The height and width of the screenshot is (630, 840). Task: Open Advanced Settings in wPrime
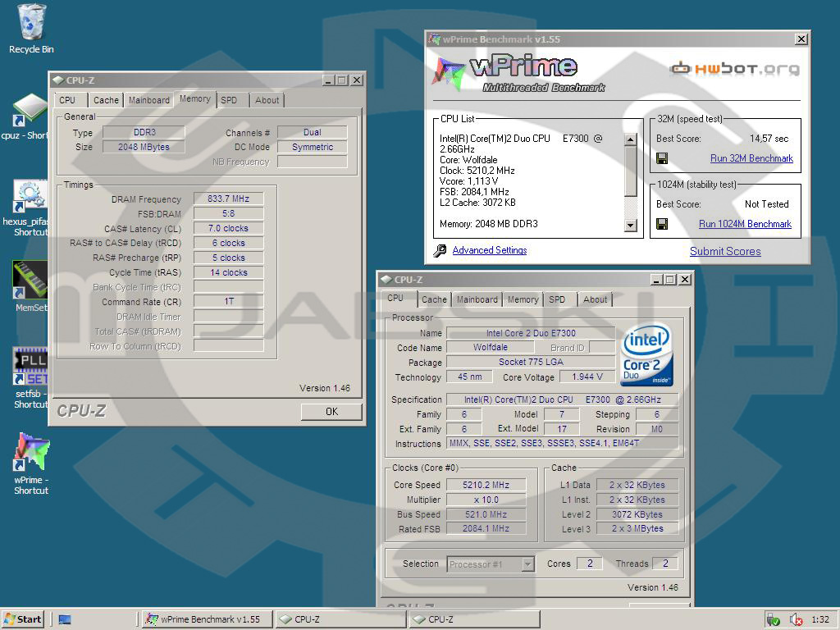[490, 250]
